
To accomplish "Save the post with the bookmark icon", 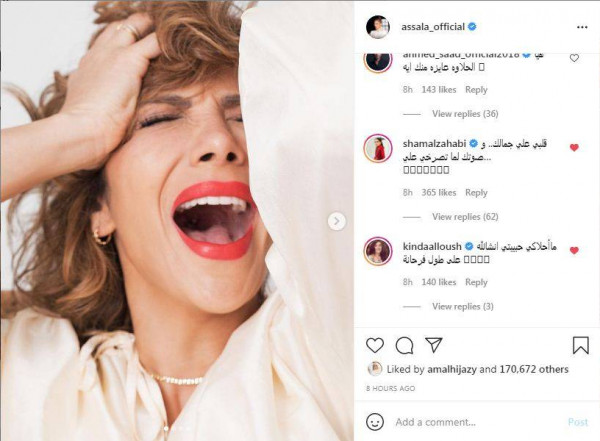I will 580,345.
